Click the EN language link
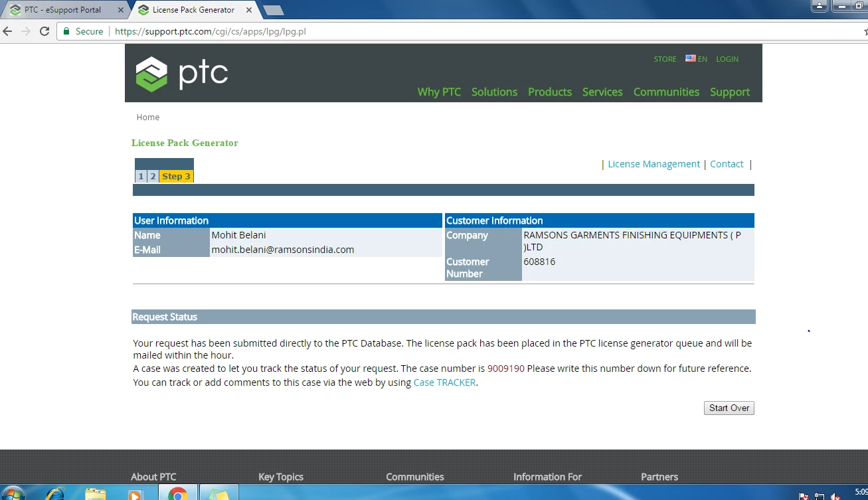This screenshot has width=868, height=500. (703, 59)
